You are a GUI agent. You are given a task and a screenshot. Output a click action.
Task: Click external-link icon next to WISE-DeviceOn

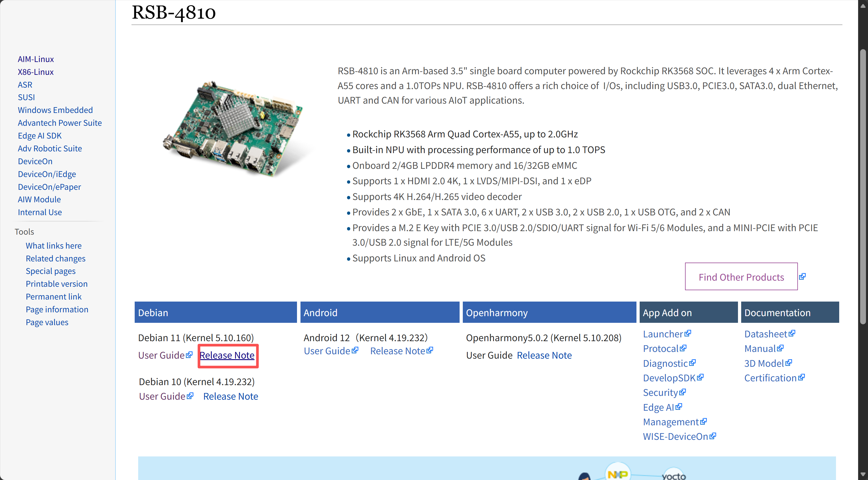click(713, 436)
